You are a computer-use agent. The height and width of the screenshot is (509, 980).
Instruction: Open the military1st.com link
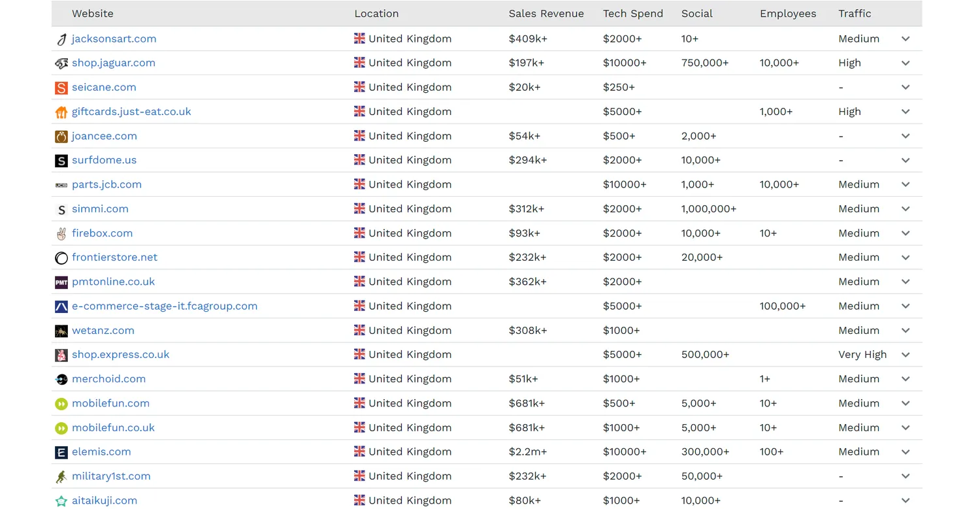pos(111,476)
